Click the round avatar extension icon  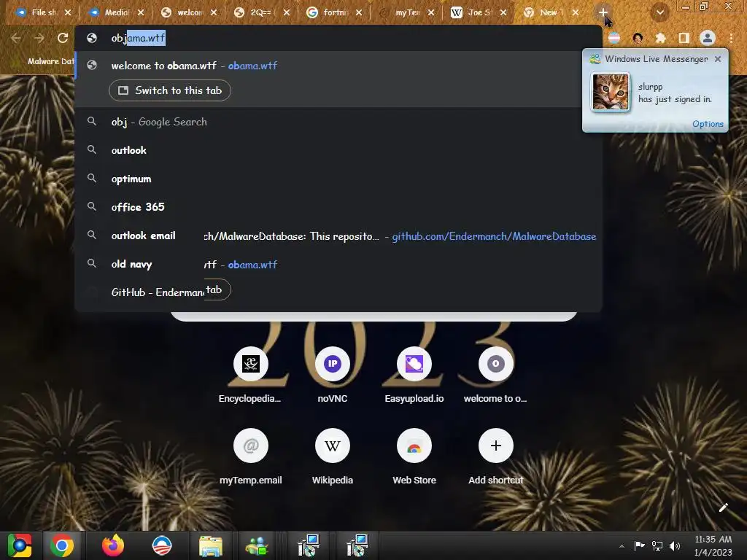tap(638, 38)
